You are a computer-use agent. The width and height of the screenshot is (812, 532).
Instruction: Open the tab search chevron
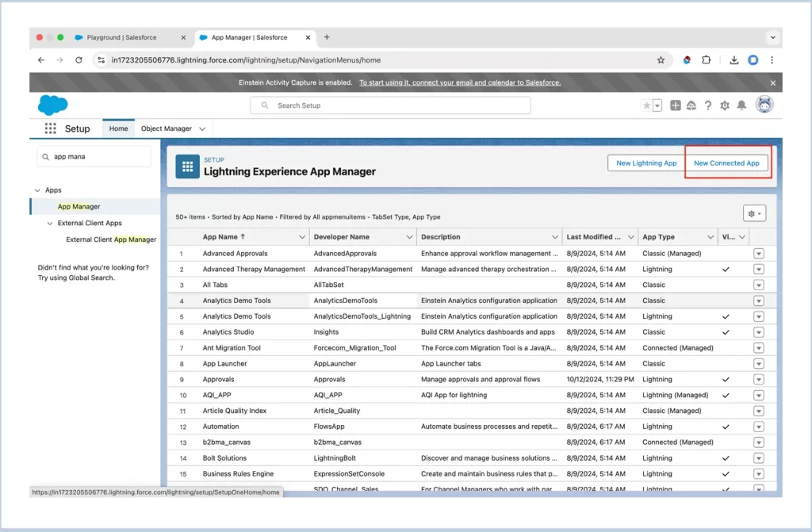tap(772, 37)
